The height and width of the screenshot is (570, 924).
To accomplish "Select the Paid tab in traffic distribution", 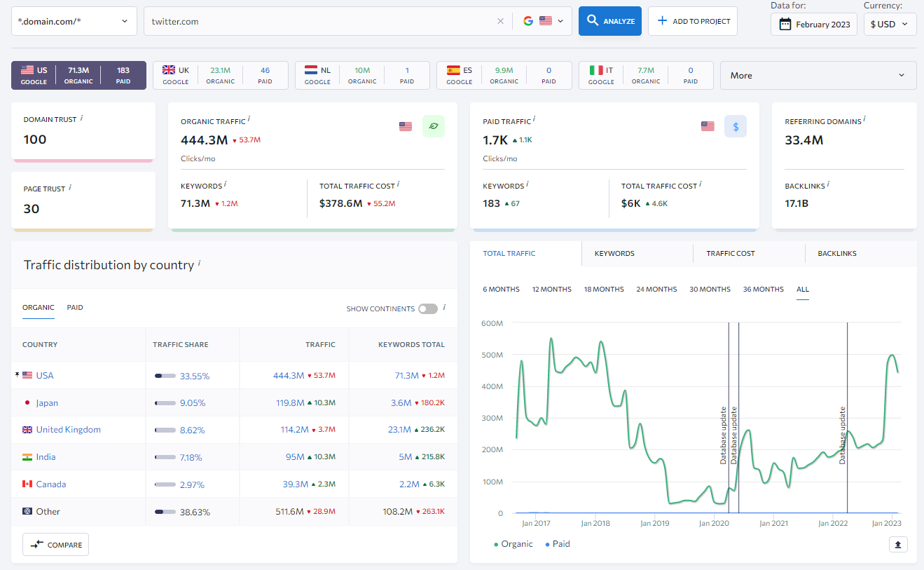I will tap(75, 308).
